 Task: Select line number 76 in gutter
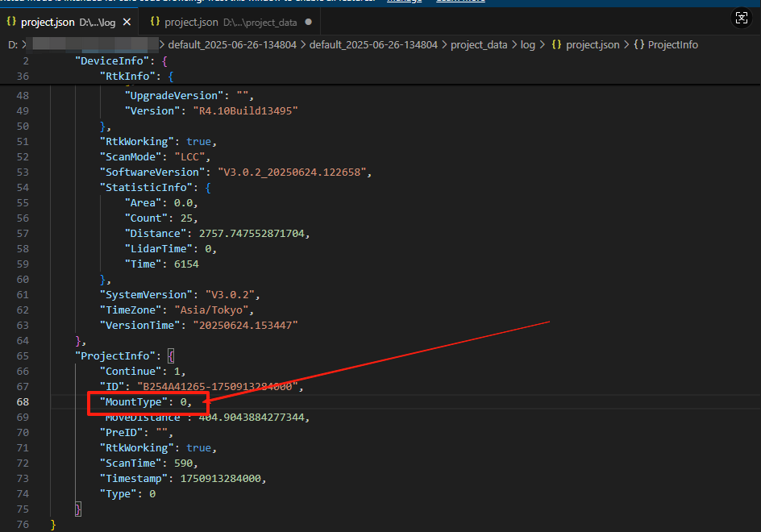coord(23,524)
